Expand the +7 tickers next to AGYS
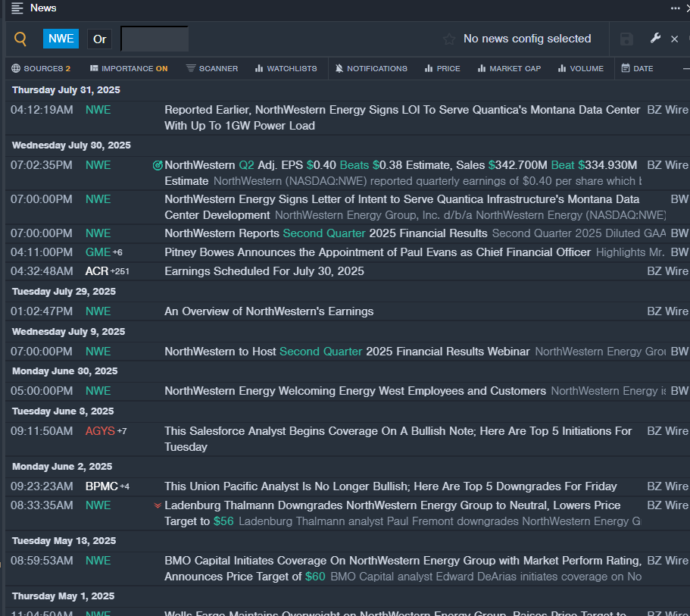 pos(122,431)
